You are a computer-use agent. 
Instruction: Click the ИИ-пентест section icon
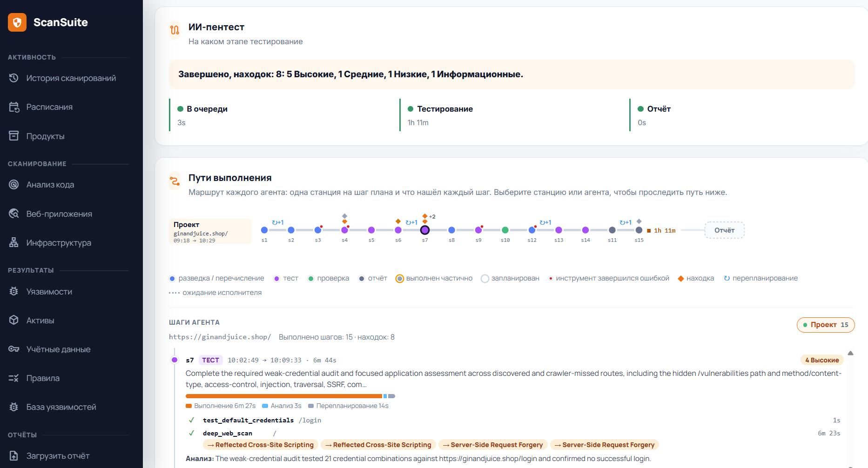pos(175,30)
